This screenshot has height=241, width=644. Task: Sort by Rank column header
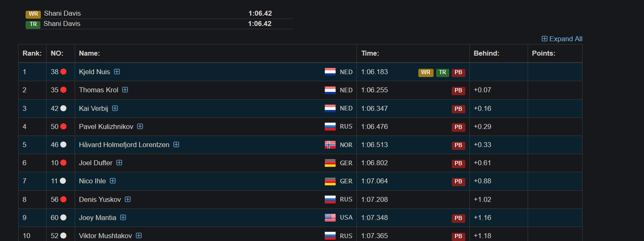click(32, 54)
